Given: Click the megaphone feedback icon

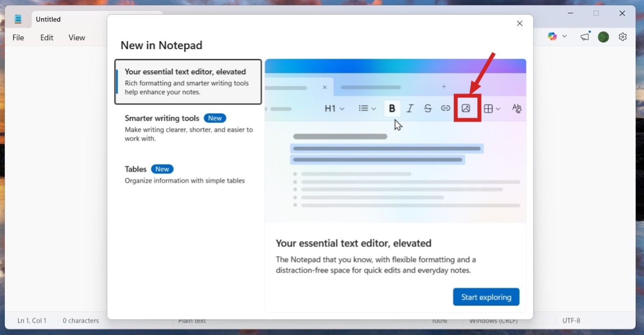Looking at the screenshot, I should [585, 37].
